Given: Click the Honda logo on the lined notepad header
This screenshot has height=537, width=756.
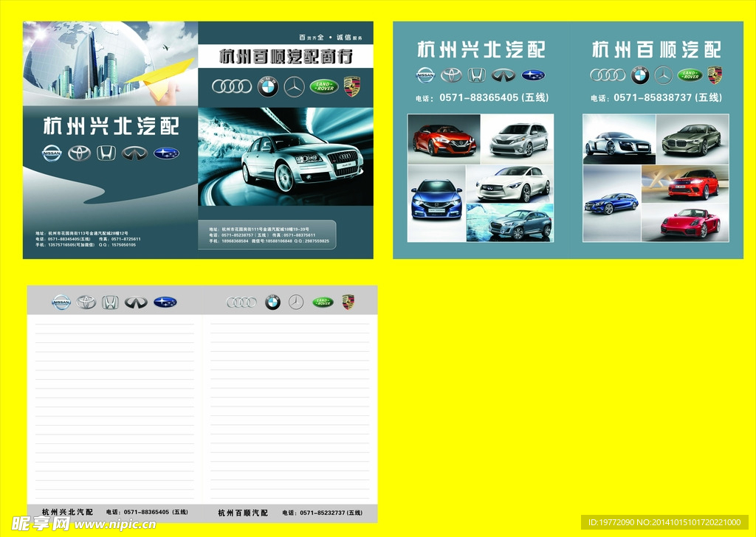Looking at the screenshot, I should pos(111,302).
